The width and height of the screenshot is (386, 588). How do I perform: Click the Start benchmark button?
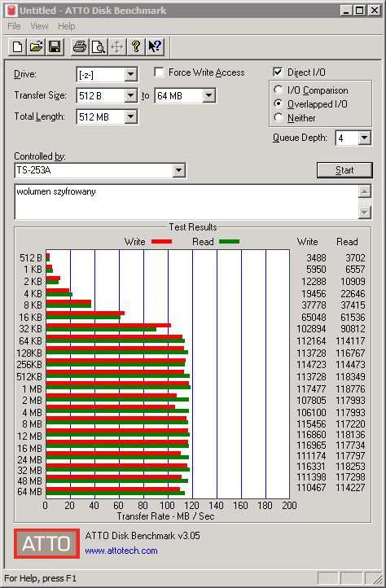click(344, 170)
